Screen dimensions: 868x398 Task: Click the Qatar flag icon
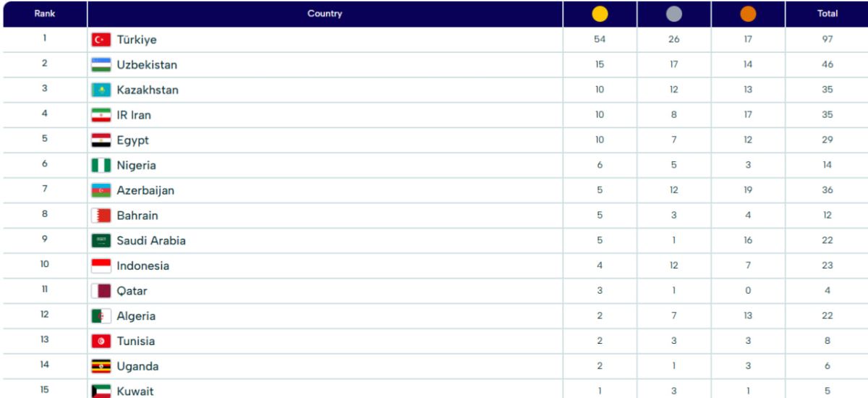tap(101, 291)
